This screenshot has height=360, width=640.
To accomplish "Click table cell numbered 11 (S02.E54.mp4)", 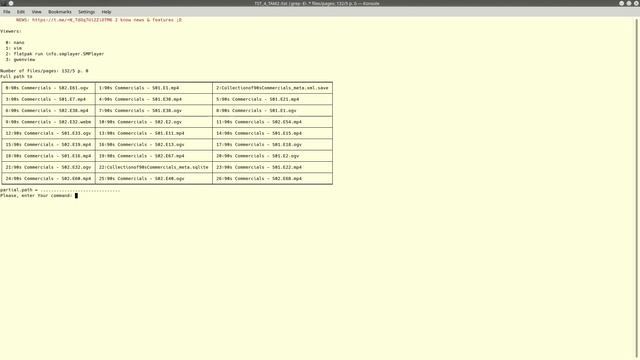I will (272, 122).
